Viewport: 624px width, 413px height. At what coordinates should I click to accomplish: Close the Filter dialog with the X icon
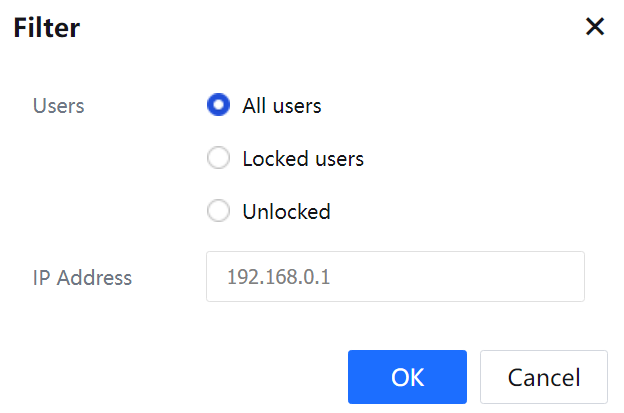[595, 27]
